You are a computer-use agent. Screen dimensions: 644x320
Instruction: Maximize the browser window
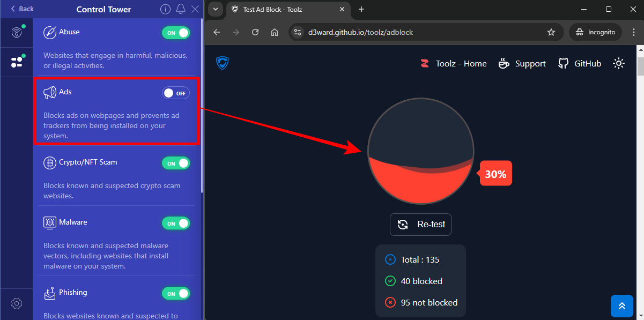pos(609,9)
